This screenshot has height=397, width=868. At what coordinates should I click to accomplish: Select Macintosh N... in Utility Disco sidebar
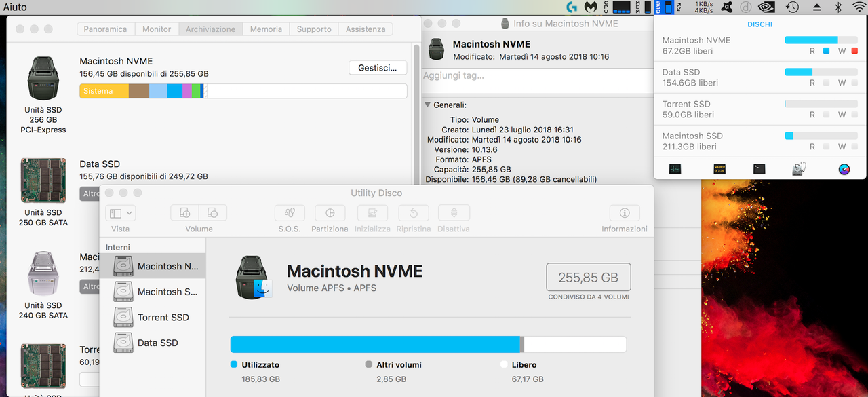(x=153, y=266)
